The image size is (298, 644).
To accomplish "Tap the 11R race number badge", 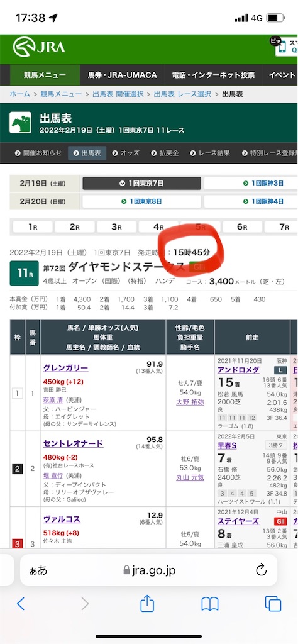I will pos(25,273).
